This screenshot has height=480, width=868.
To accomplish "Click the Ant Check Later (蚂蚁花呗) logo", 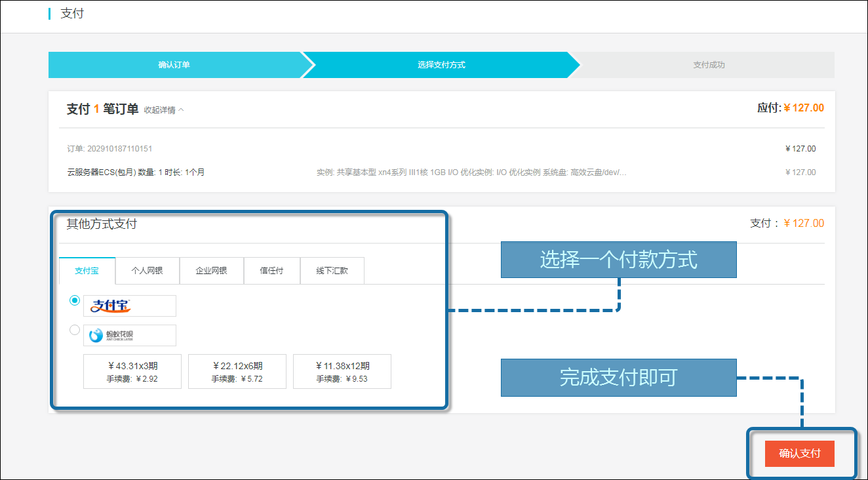I will click(x=129, y=335).
